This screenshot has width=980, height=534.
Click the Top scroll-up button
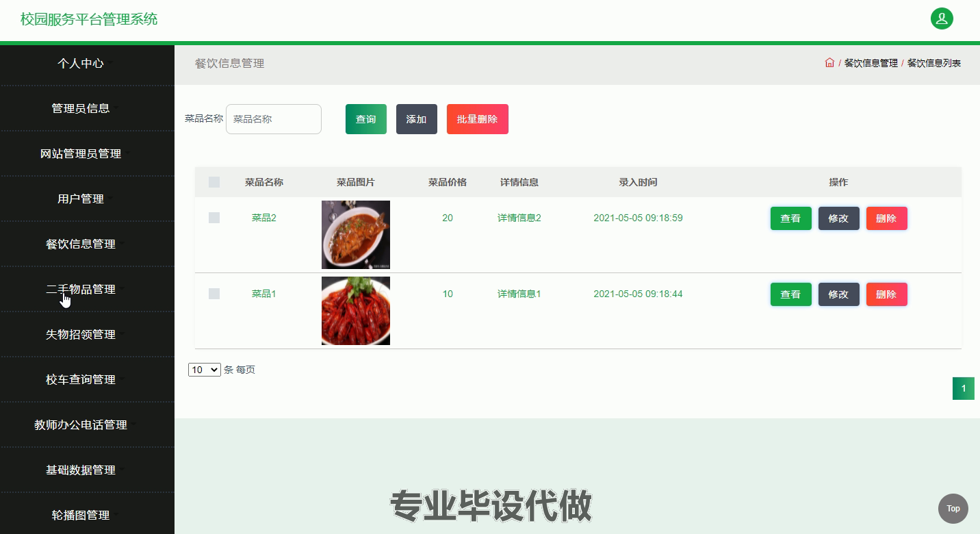click(x=953, y=509)
